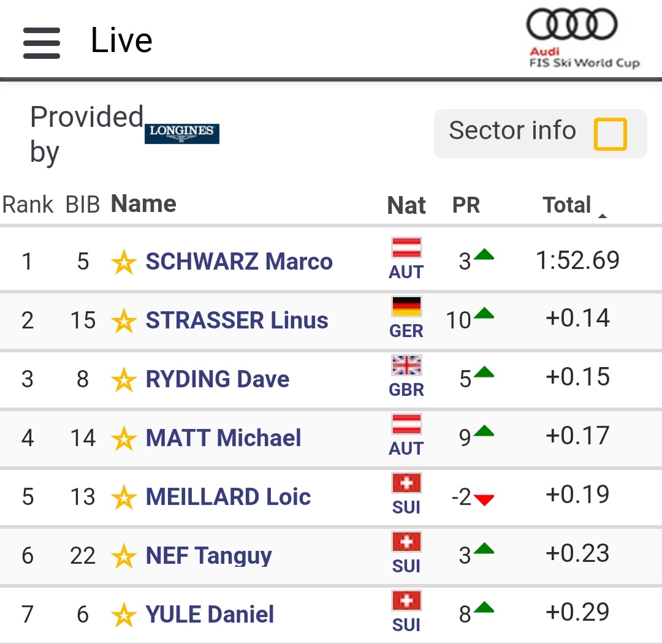Sort by BIB column header
The image size is (662, 644).
83,205
